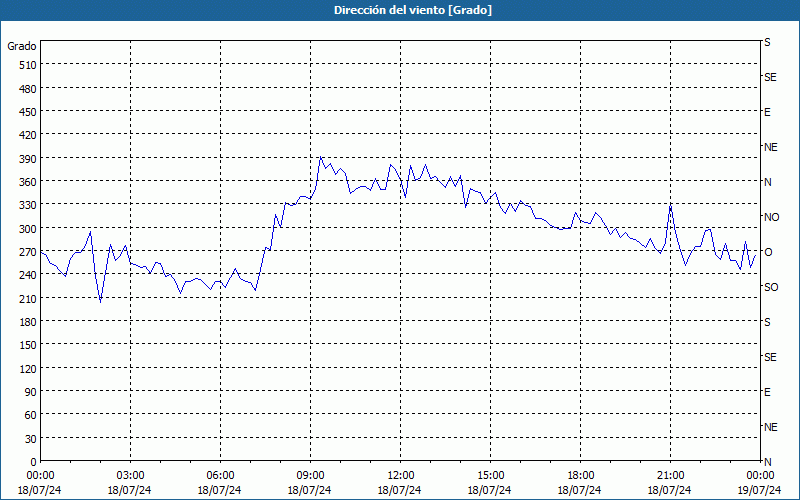This screenshot has height=500, width=800.
Task: Click the 00:00 label above 18/07/24
Action: 40,476
